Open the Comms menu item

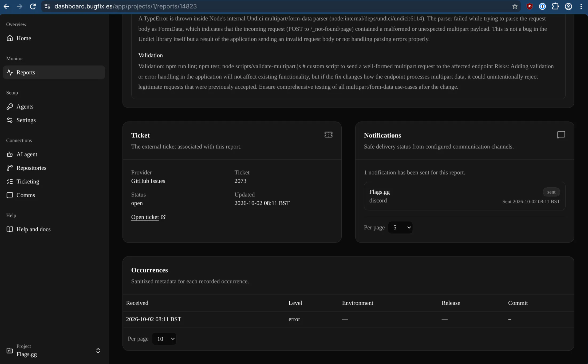click(54, 195)
